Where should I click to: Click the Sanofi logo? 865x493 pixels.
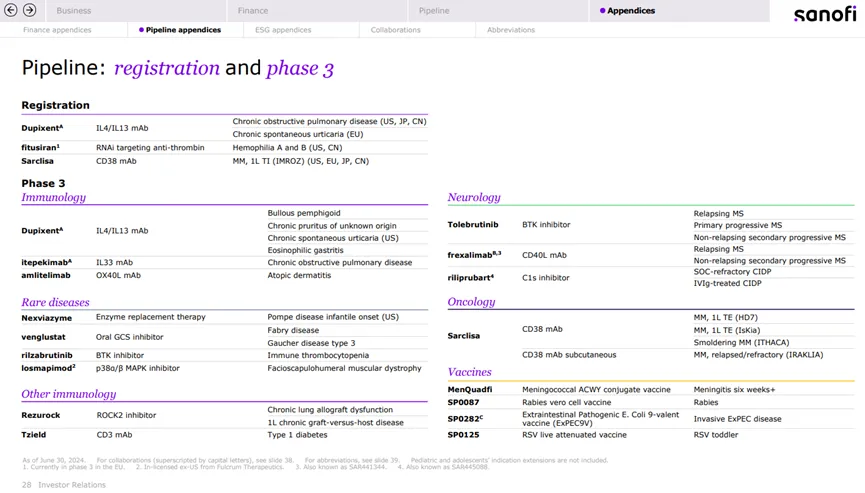pyautogui.click(x=824, y=13)
